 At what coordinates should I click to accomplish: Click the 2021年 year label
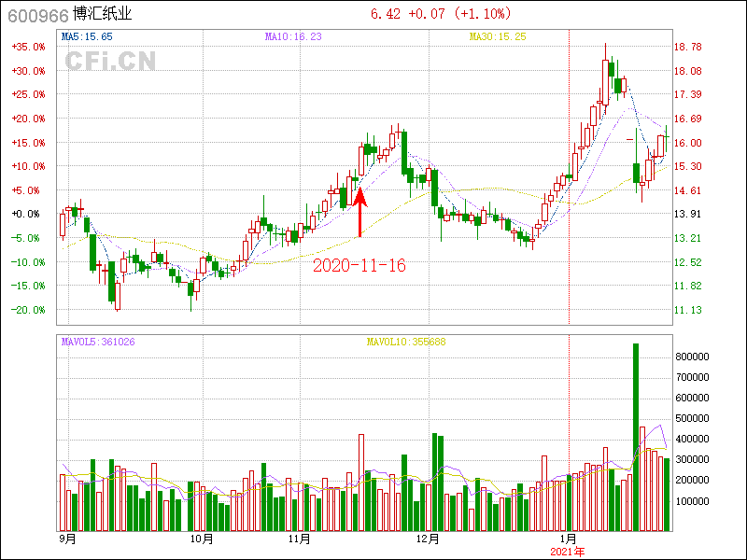pyautogui.click(x=568, y=553)
